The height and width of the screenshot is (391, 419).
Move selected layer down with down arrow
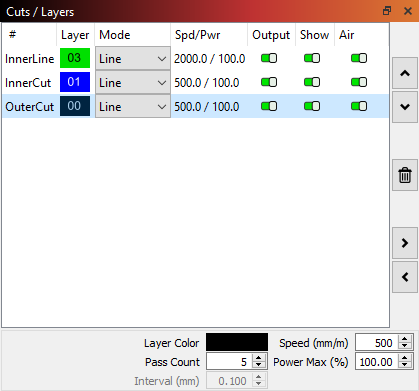(405, 107)
